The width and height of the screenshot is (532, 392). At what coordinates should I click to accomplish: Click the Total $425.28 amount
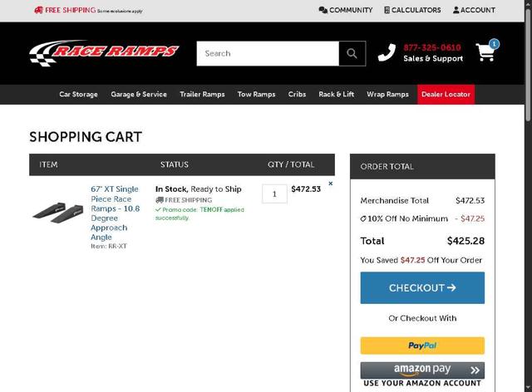[x=465, y=241]
